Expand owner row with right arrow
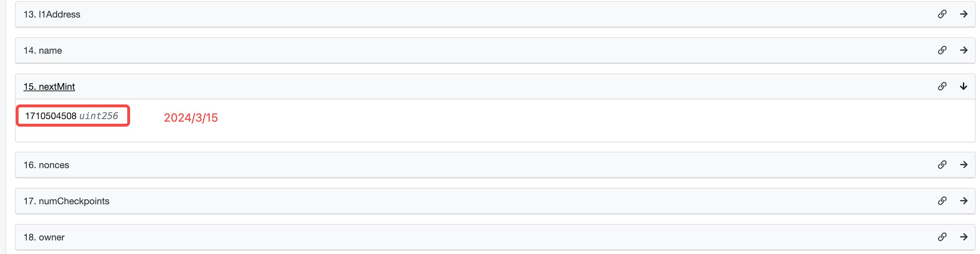 click(x=964, y=237)
